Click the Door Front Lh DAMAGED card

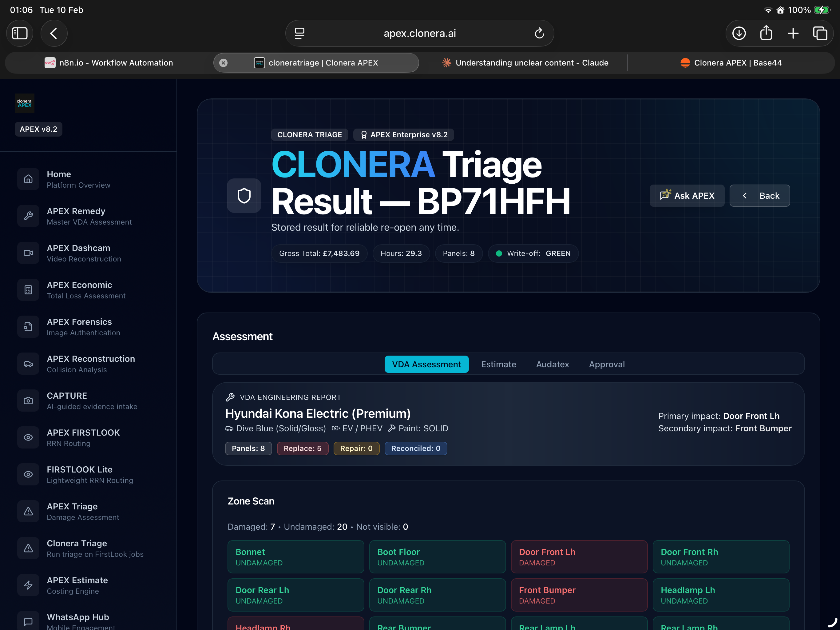pos(579,557)
